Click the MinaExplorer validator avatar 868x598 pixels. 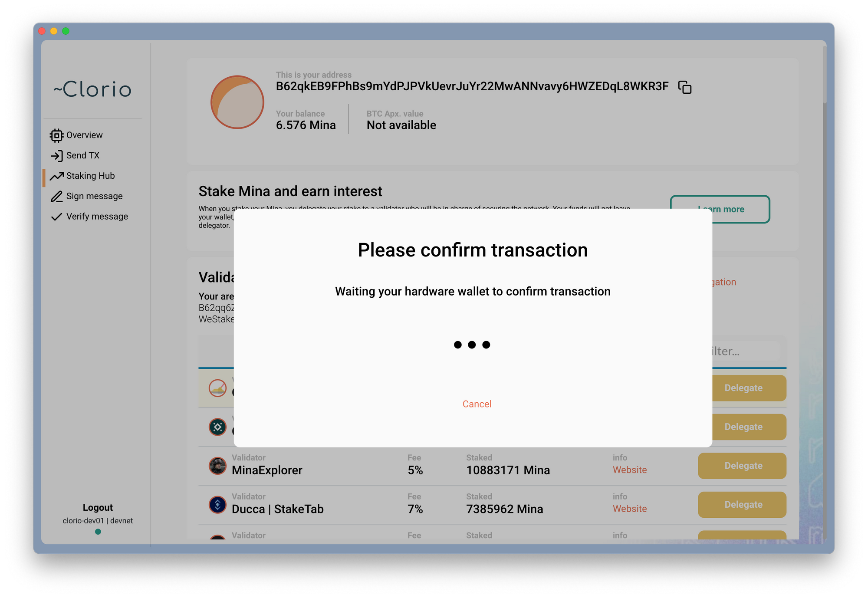click(x=217, y=466)
